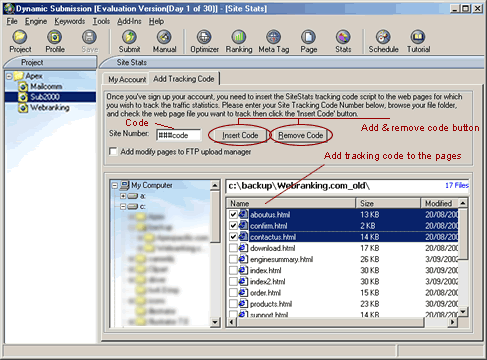
Task: Select the Mailcomm profile icon
Action: click(x=23, y=87)
